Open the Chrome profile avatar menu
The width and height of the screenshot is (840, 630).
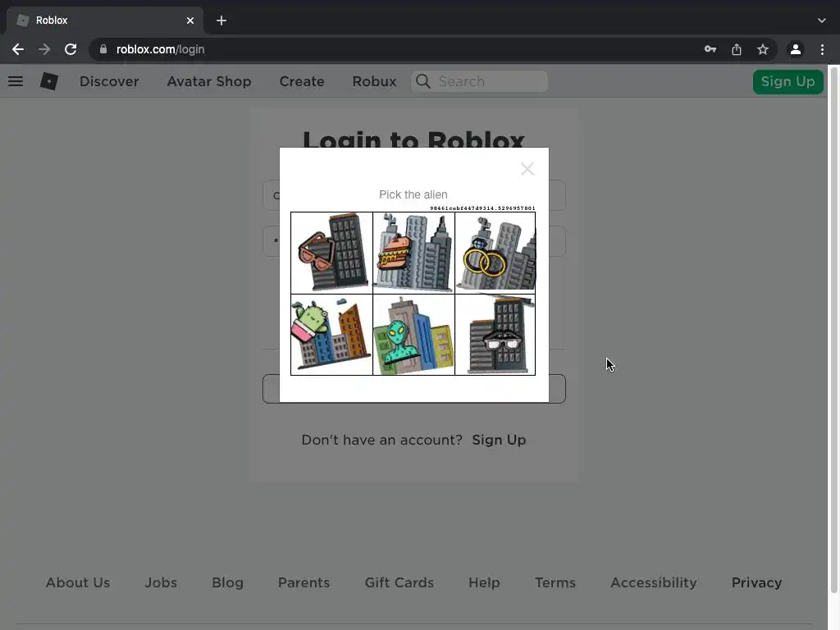(x=796, y=49)
